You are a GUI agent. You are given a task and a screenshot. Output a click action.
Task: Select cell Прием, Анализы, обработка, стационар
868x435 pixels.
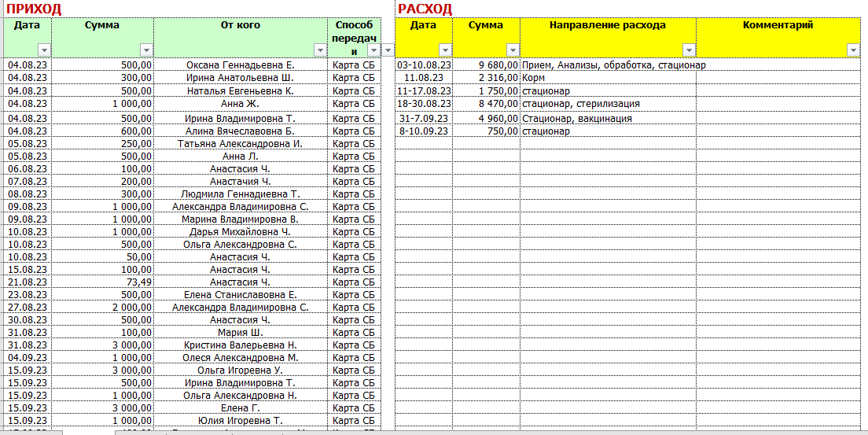[608, 65]
